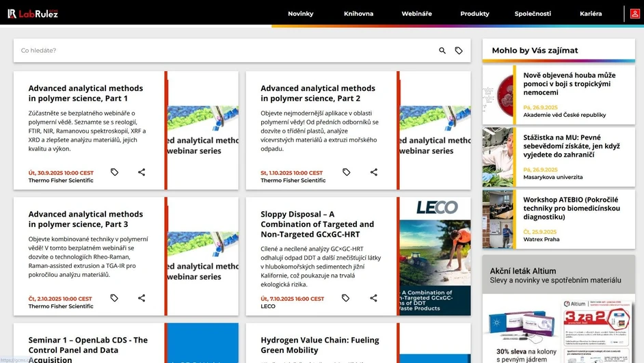Viewport: 644px width, 363px height.
Task: Open article 'Workshop ATEBIO' biomedical diagnostics
Action: (x=572, y=209)
